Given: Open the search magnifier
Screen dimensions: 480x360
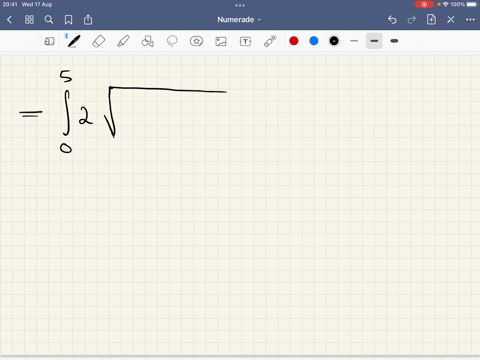Looking at the screenshot, I should (x=49, y=20).
